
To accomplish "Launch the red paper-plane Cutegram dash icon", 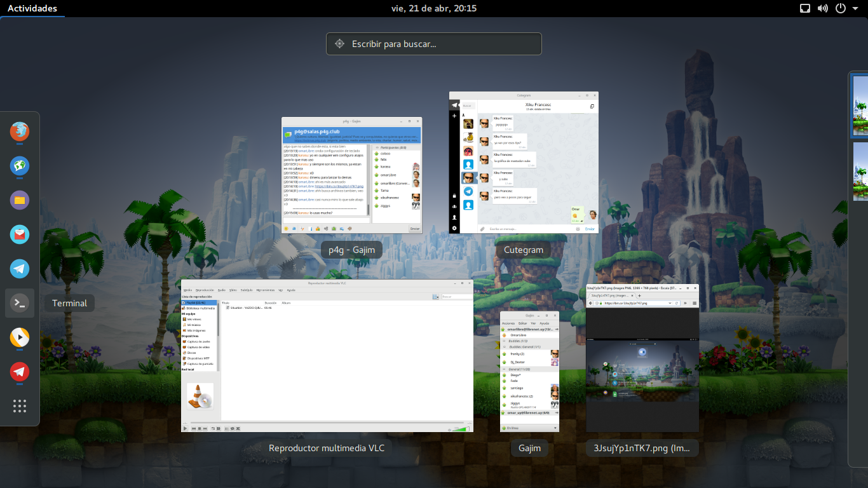I will pos(20,372).
